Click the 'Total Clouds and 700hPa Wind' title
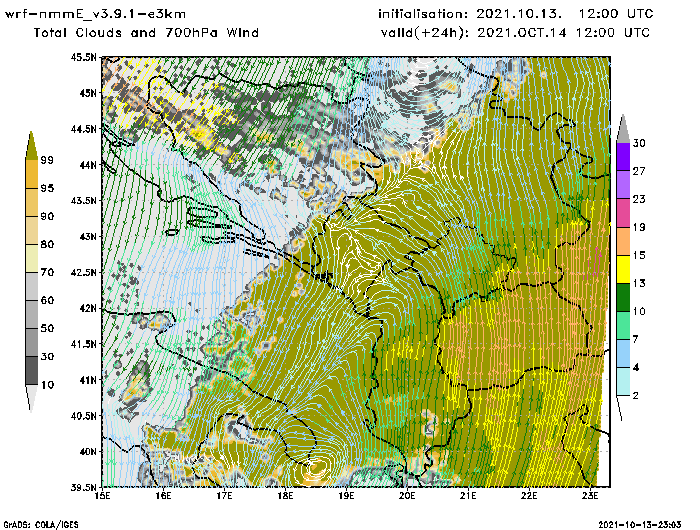 [146, 33]
